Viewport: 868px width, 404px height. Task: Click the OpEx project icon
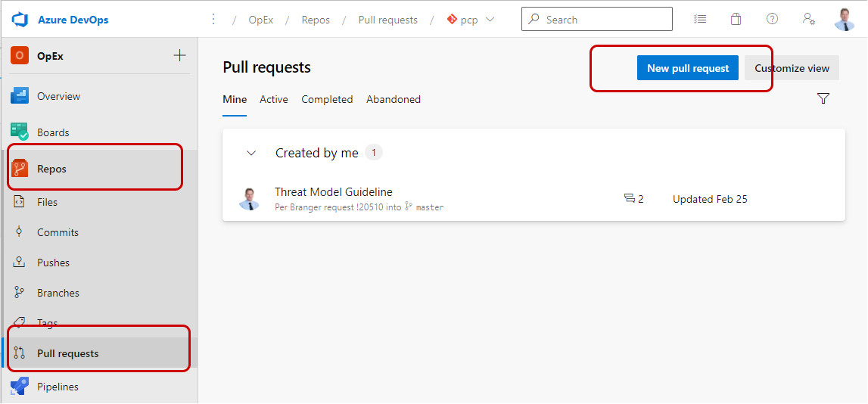[x=20, y=55]
